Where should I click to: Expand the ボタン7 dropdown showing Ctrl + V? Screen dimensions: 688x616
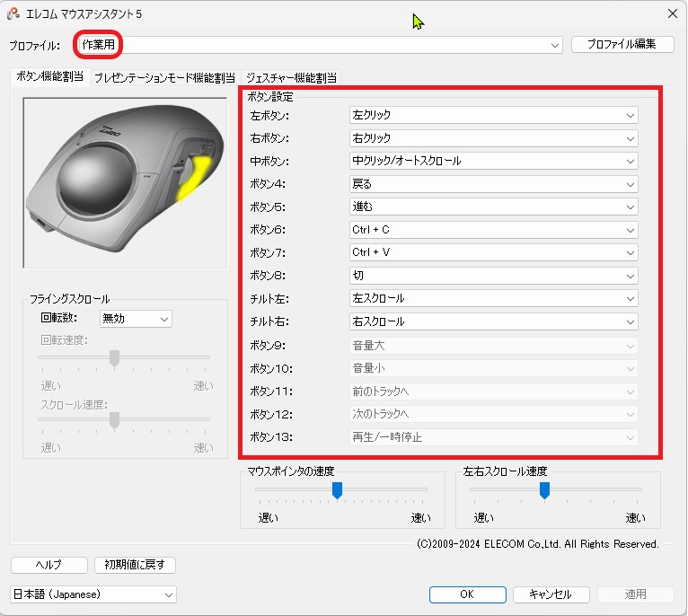coord(494,252)
